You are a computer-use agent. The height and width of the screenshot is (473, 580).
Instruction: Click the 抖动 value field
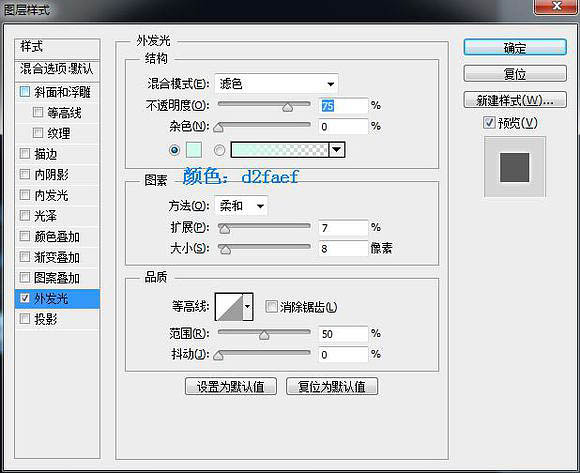coord(343,354)
